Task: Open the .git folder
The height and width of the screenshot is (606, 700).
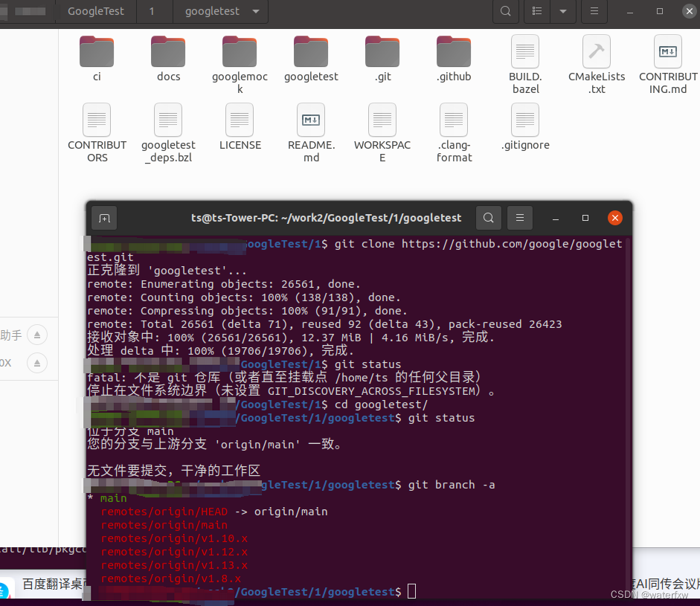Action: tap(382, 59)
